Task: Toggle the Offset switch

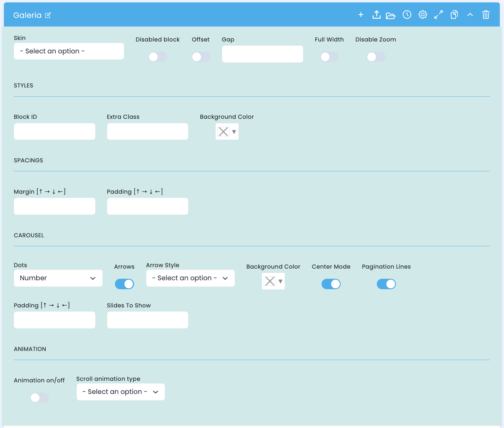Action: 201,57
